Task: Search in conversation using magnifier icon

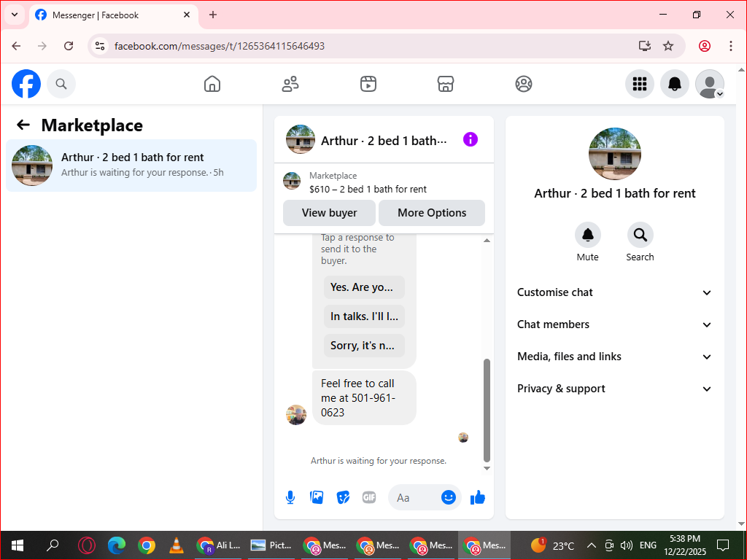Action: [x=640, y=235]
